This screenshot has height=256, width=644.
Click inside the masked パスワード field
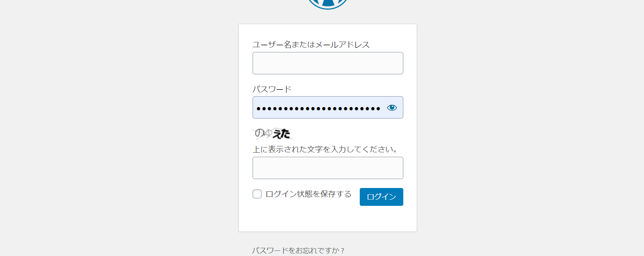tap(318, 108)
